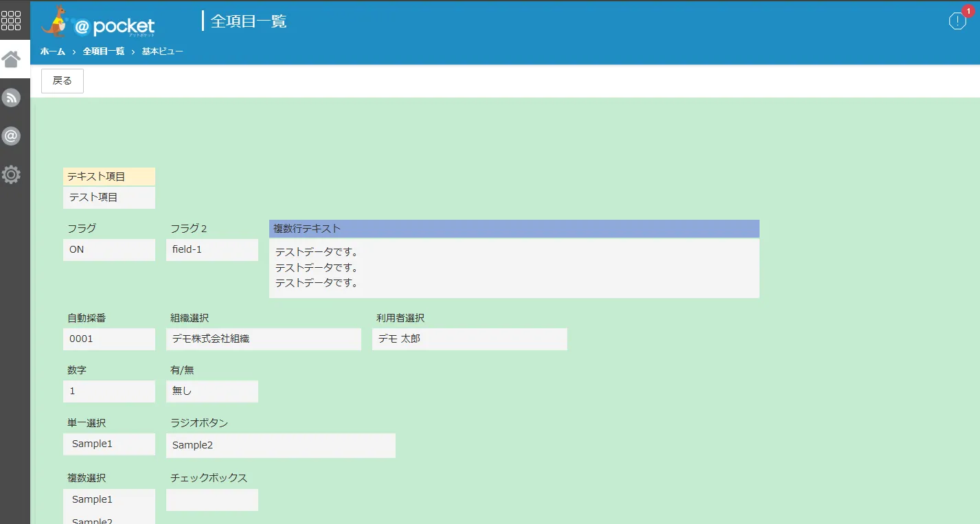Go to ホーム breadcrumb link
The width and height of the screenshot is (980, 524).
pyautogui.click(x=53, y=52)
